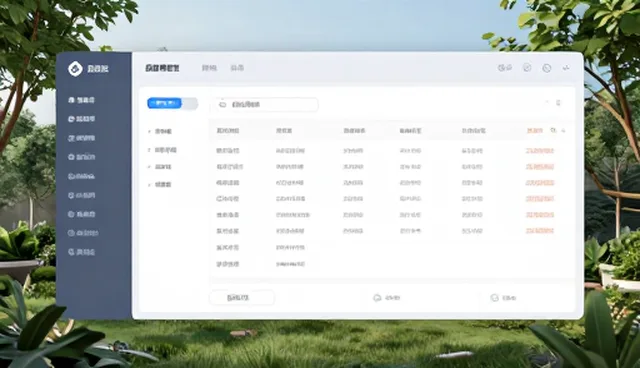This screenshot has width=640, height=368.
Task: Open the circled checkmark icon in header
Action: [527, 68]
